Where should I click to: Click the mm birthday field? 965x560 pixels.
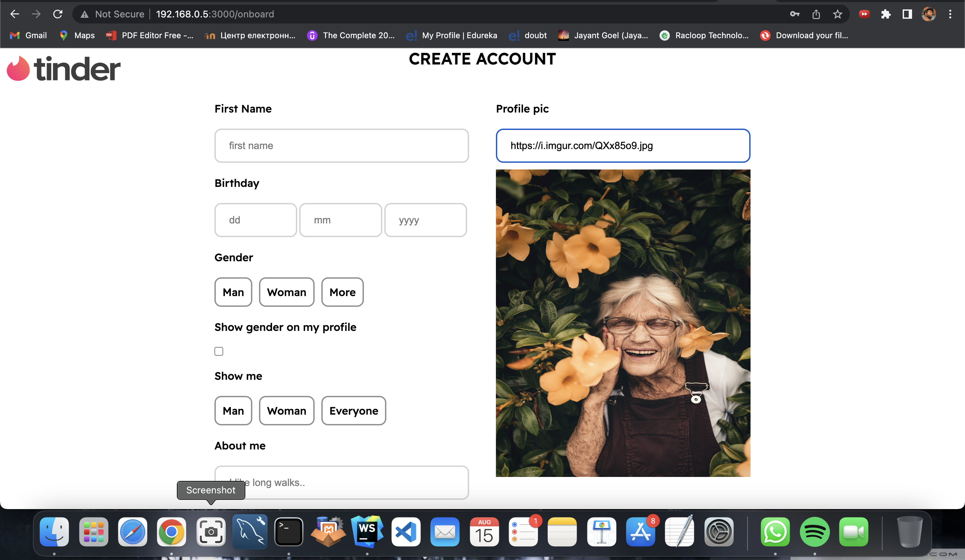click(340, 220)
